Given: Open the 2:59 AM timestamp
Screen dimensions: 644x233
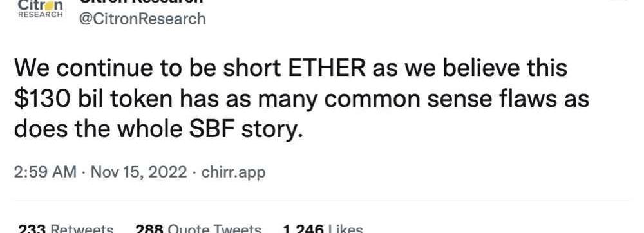Looking at the screenshot, I should [45, 172].
